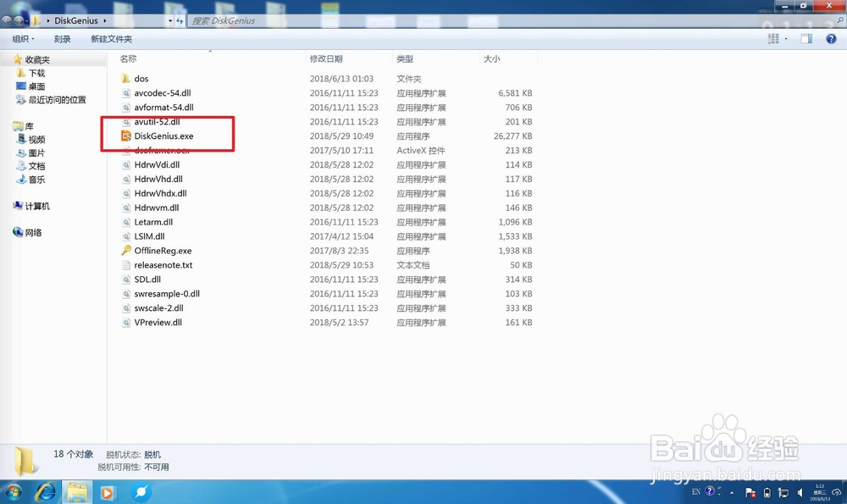847x504 pixels.
Task: Open the EN language indicator in tray
Action: click(695, 491)
